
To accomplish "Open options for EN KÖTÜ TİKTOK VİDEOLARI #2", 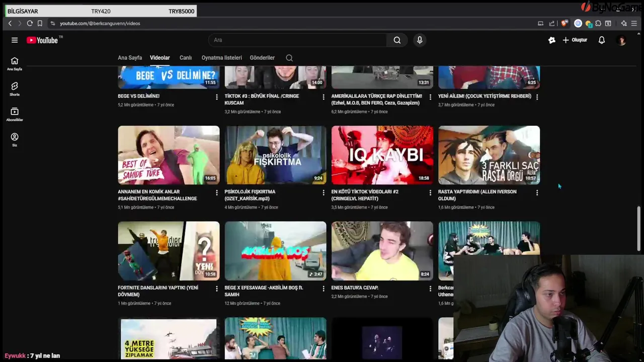I will coord(430,193).
